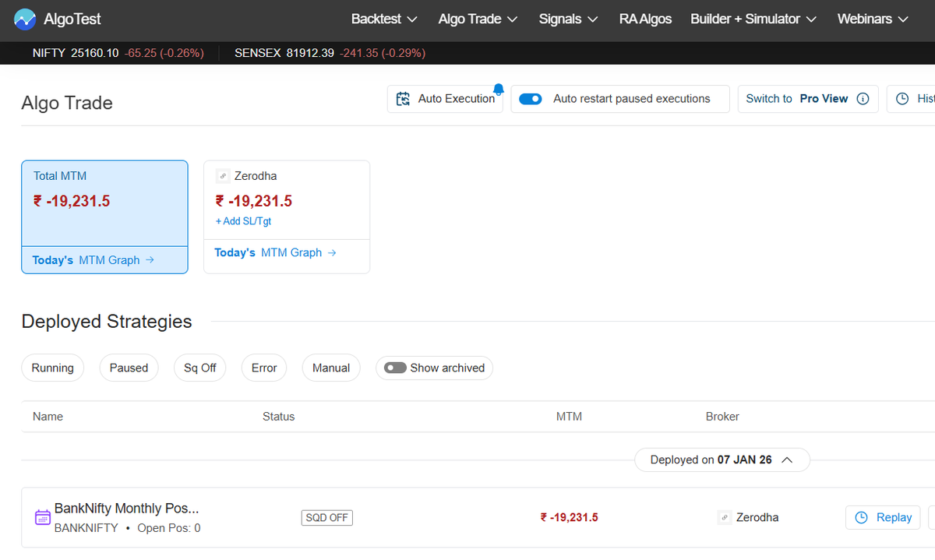This screenshot has height=560, width=935.
Task: Click the Replay button for BankNifty strategy
Action: (x=883, y=517)
